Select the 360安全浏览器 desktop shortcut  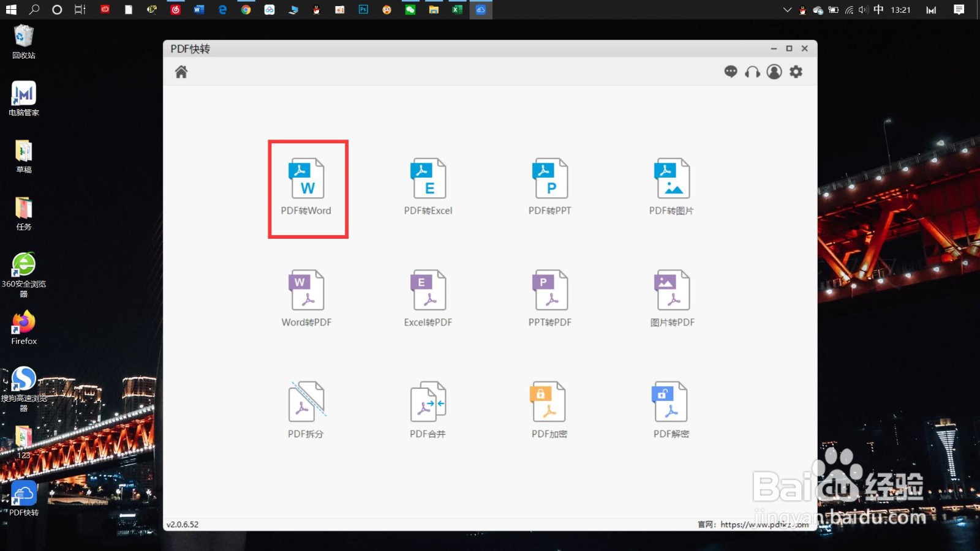tap(24, 275)
